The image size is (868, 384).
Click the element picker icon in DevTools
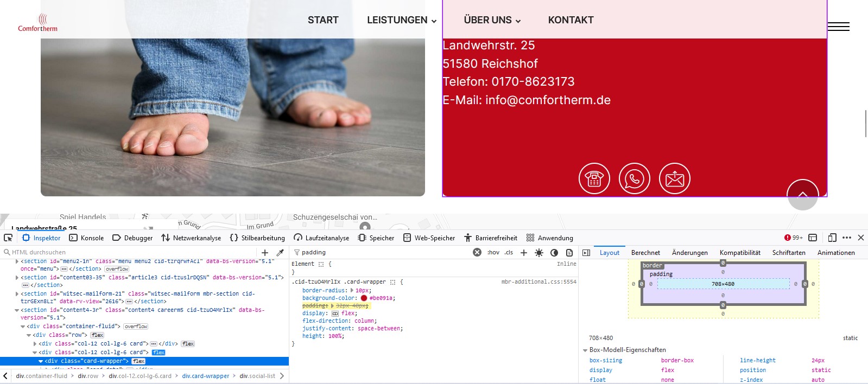pyautogui.click(x=8, y=238)
